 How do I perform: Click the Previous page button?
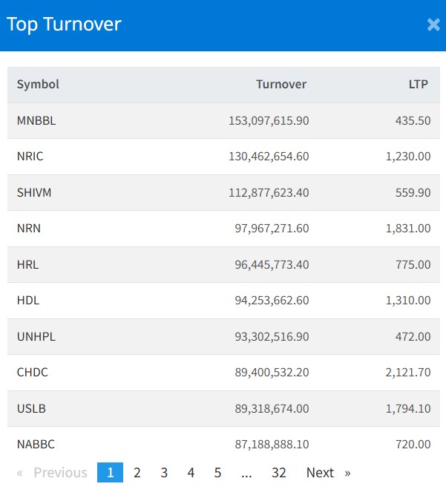[52, 473]
